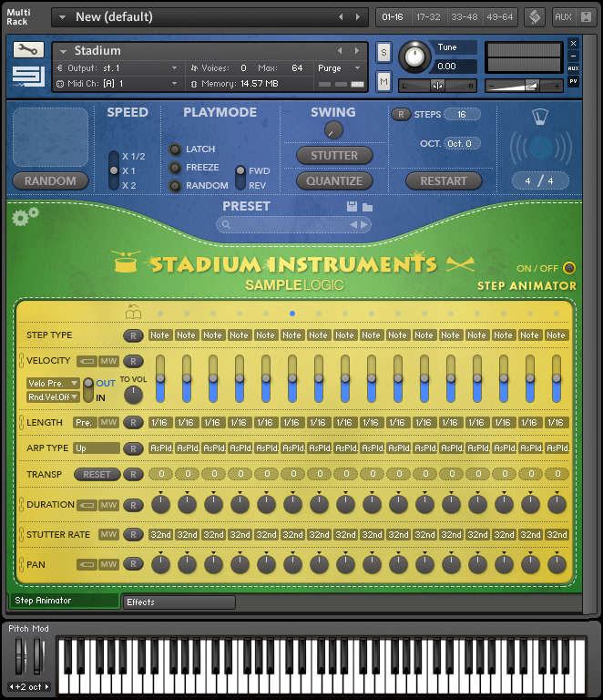Viewport: 603px width, 700px height.
Task: Click the Kontakt workspace icon beside AUX
Action: (536, 17)
